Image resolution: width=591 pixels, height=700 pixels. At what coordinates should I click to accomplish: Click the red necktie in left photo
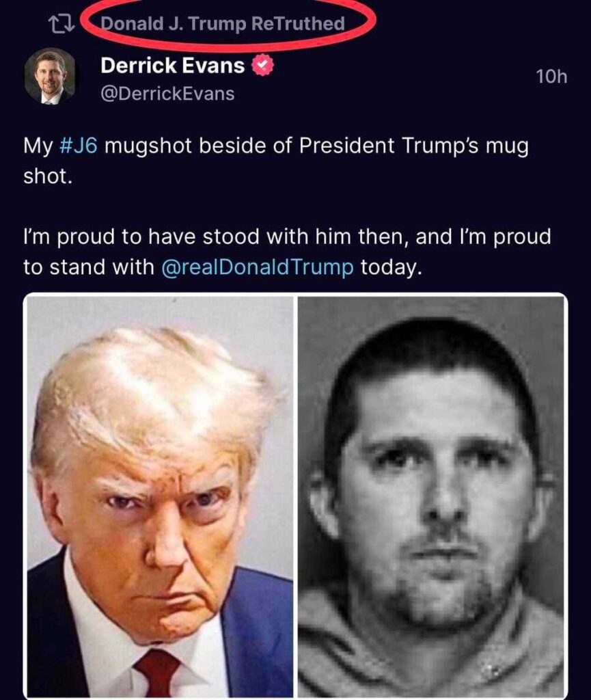pos(157,673)
